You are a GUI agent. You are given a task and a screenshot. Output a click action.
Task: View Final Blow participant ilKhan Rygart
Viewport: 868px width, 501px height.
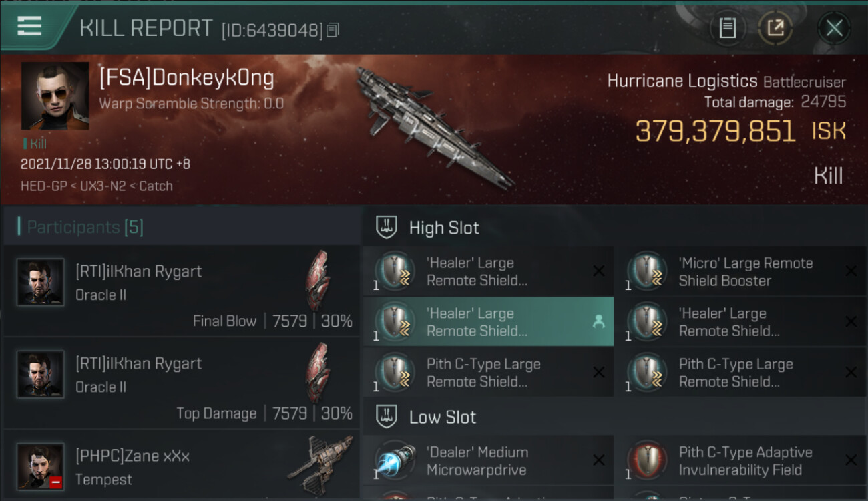(x=182, y=290)
